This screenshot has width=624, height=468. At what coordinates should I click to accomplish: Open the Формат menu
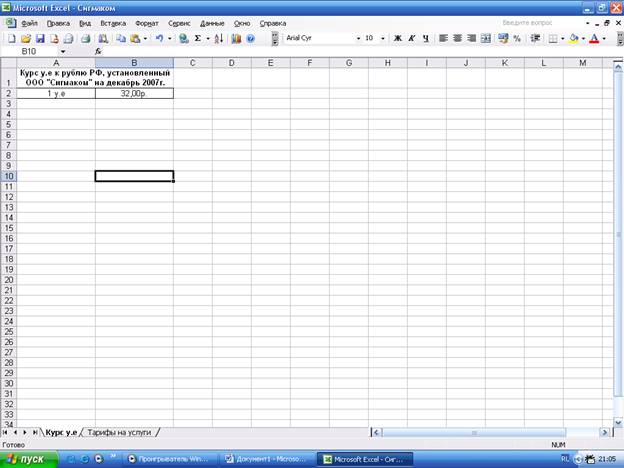click(x=147, y=23)
